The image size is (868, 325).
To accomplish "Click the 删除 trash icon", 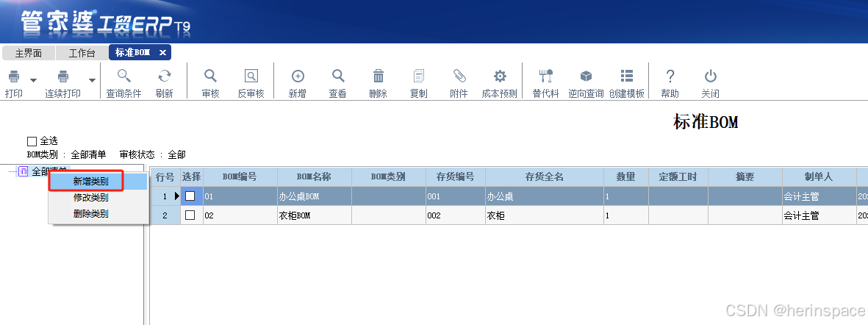I will [x=379, y=76].
